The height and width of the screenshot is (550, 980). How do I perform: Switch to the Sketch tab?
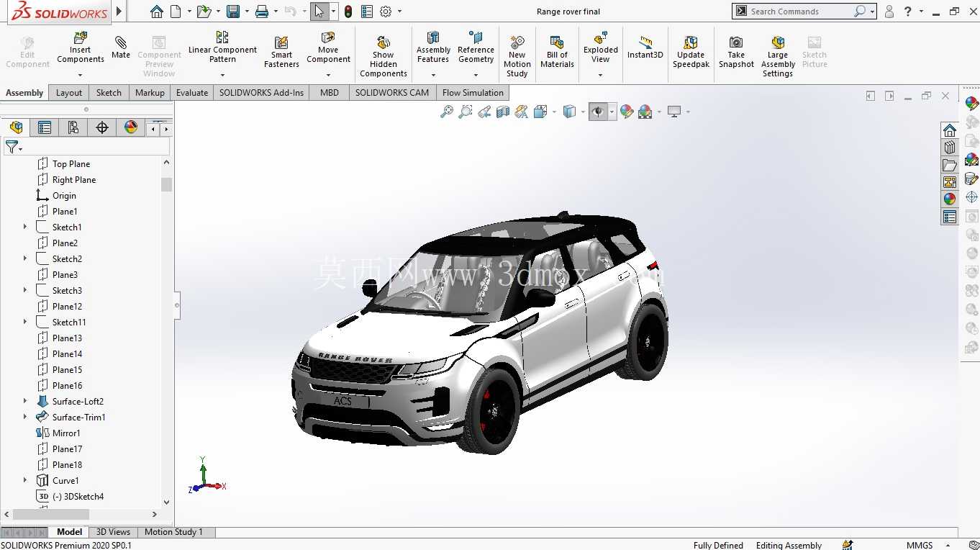click(x=109, y=93)
